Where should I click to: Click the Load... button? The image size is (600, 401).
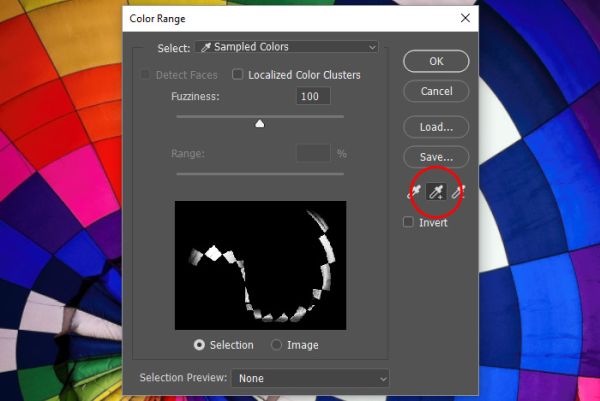436,127
